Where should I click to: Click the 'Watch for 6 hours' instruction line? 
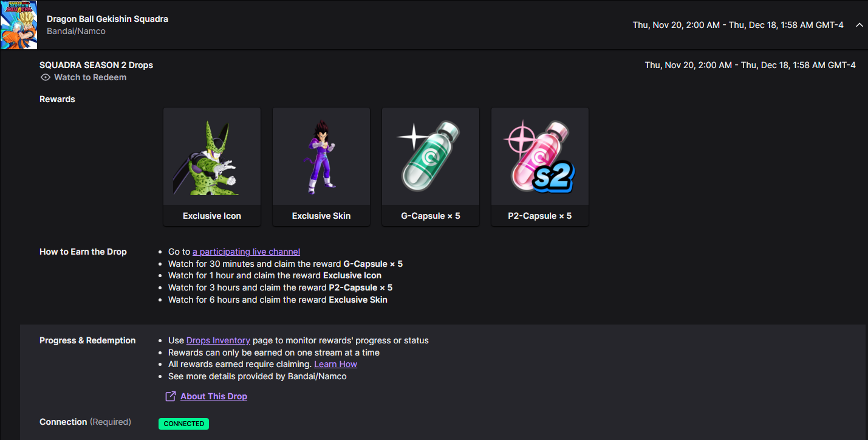pos(278,300)
